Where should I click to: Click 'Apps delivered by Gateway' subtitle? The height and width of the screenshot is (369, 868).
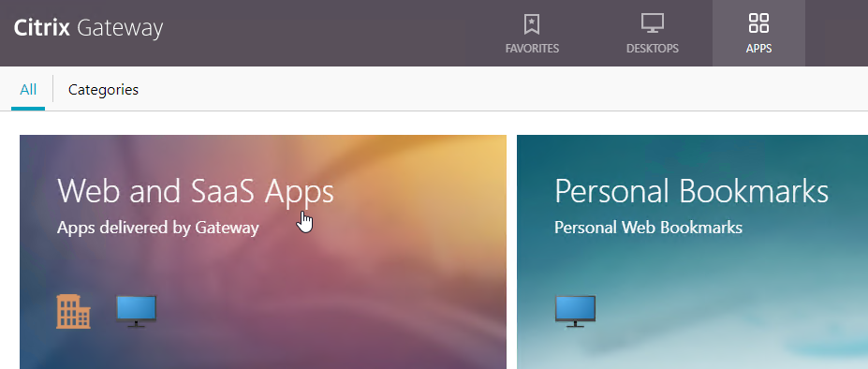[157, 228]
